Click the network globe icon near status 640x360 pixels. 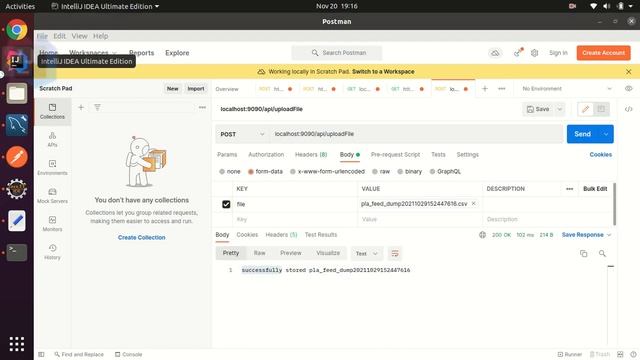(482, 235)
